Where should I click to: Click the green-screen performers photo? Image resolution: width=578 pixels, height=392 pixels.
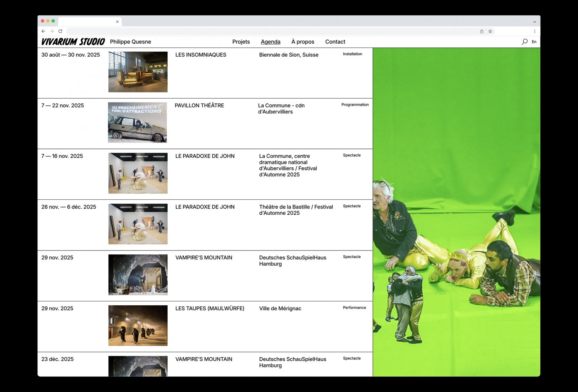click(x=457, y=212)
